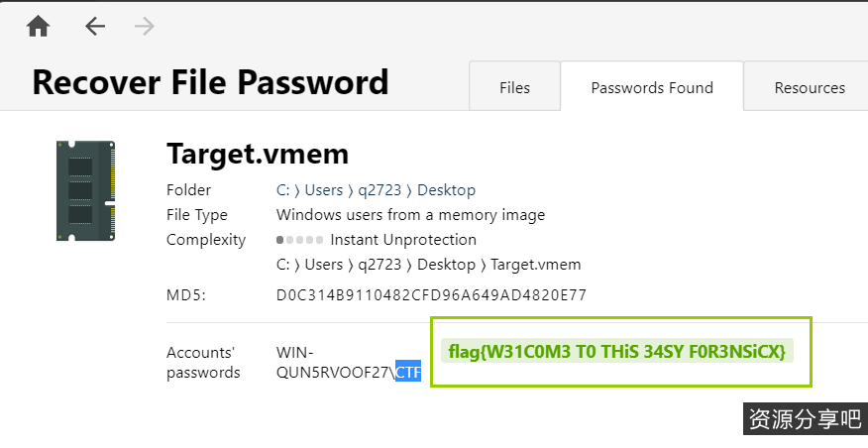The width and height of the screenshot is (868, 448).
Task: Click the Home icon
Action: (x=39, y=27)
